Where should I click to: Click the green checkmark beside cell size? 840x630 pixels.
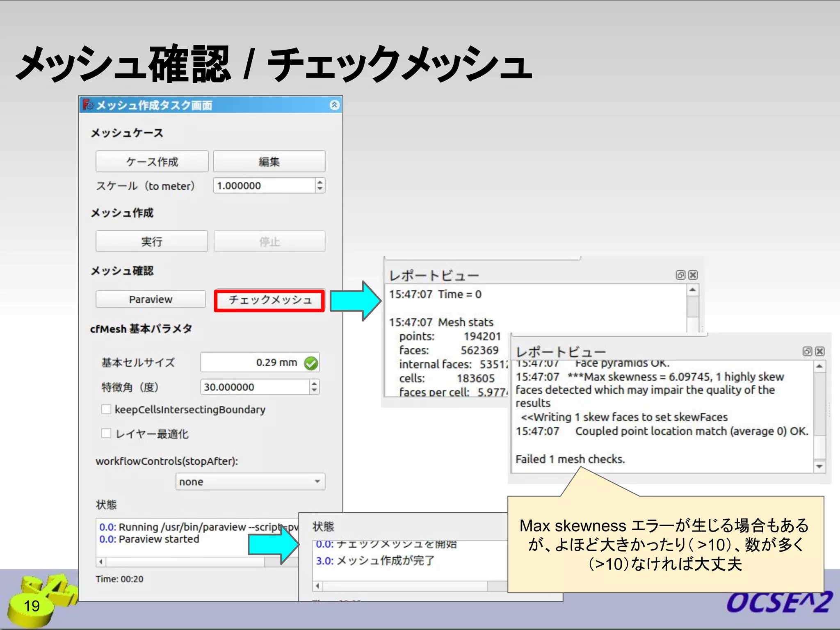(x=311, y=363)
